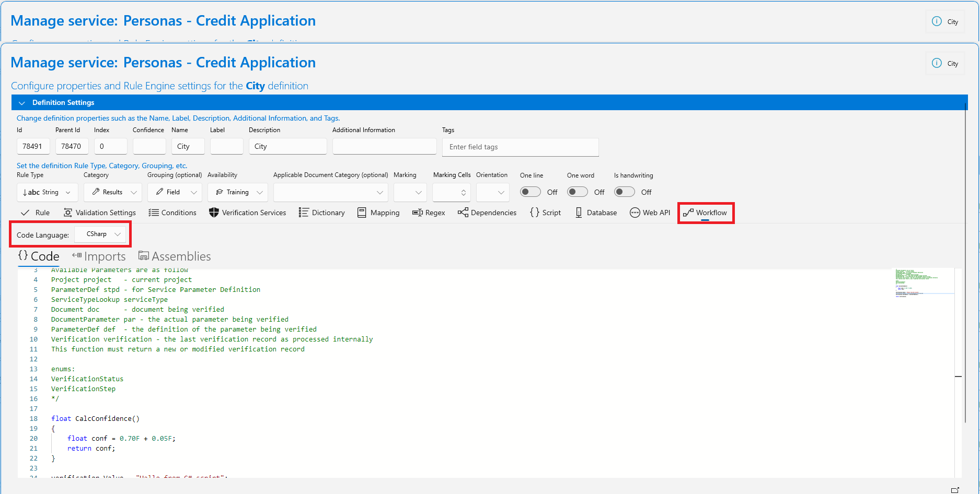The image size is (980, 494).
Task: Click the Code braces icon
Action: click(23, 255)
